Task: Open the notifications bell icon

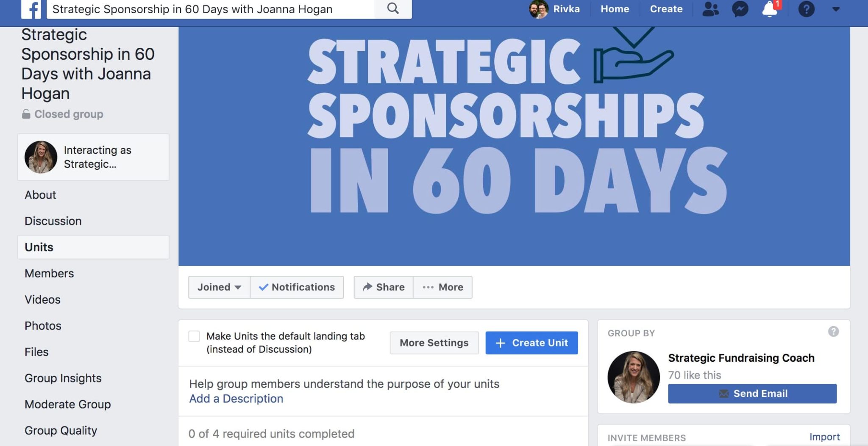Action: [x=770, y=9]
